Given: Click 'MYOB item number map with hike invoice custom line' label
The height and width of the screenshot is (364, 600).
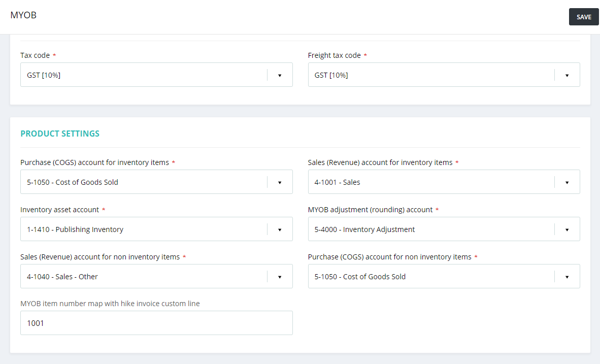Looking at the screenshot, I should pyautogui.click(x=110, y=304).
